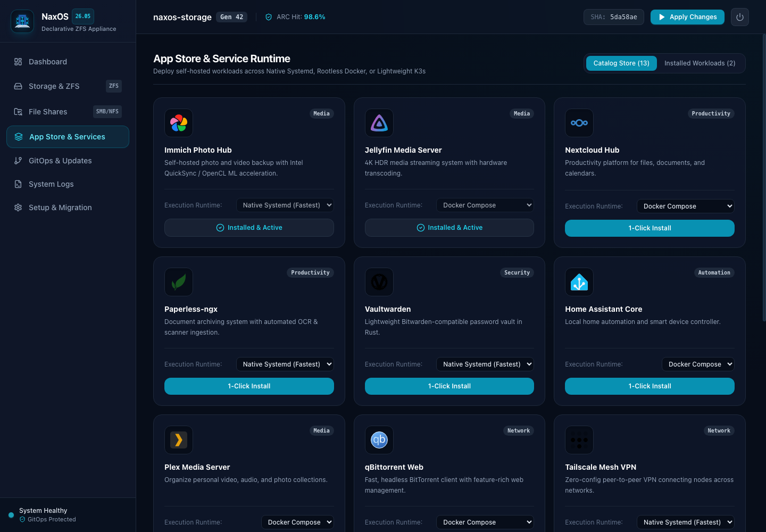
Task: Open the Dashboard grid icon
Action: point(18,62)
